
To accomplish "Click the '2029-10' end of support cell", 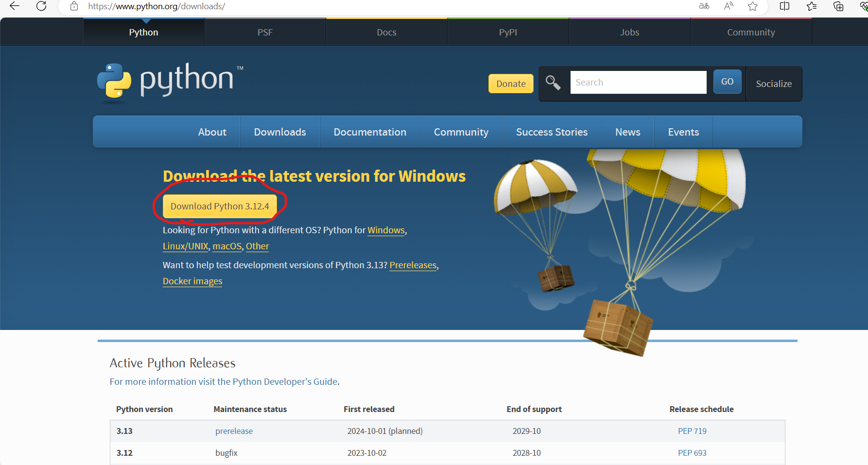I will pos(526,431).
